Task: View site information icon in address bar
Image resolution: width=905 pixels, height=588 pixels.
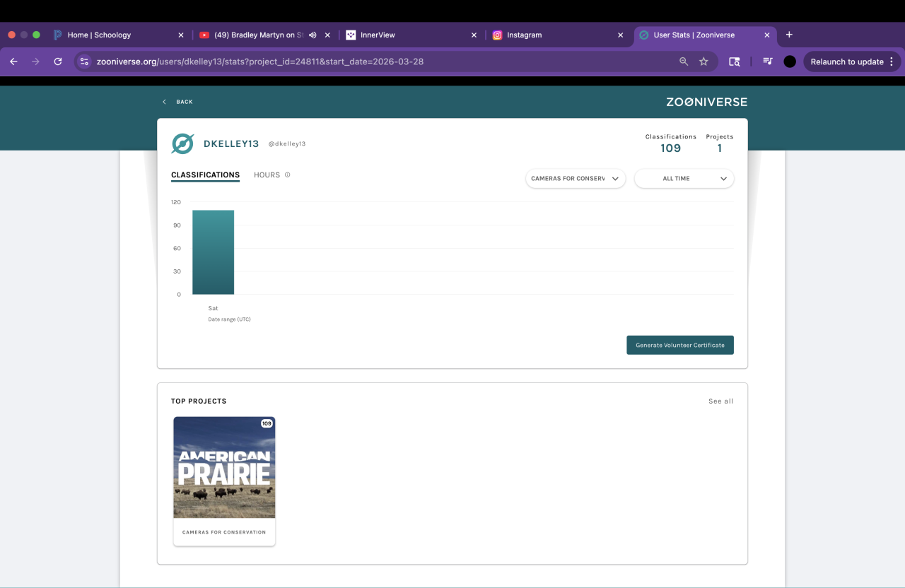Action: coord(85,61)
